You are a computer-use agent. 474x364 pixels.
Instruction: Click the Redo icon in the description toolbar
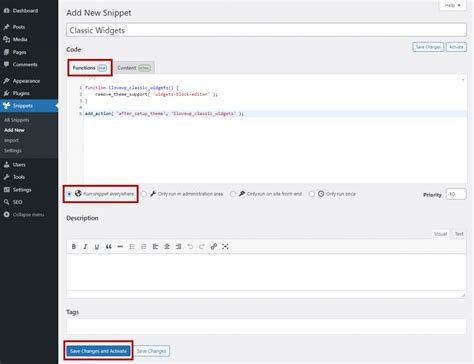(202, 247)
